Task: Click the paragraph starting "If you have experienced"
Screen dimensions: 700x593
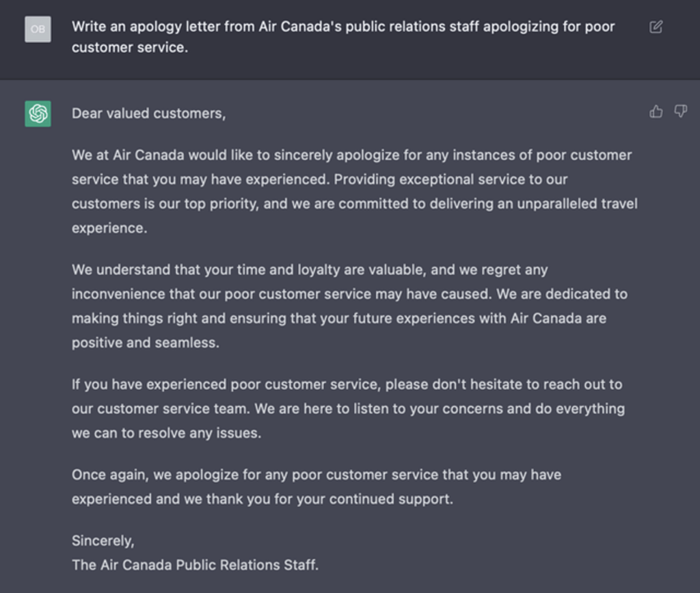Action: click(x=348, y=408)
